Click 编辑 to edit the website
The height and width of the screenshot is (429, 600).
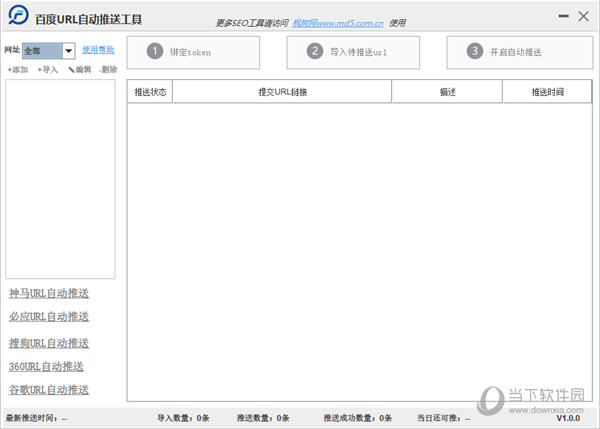[79, 69]
